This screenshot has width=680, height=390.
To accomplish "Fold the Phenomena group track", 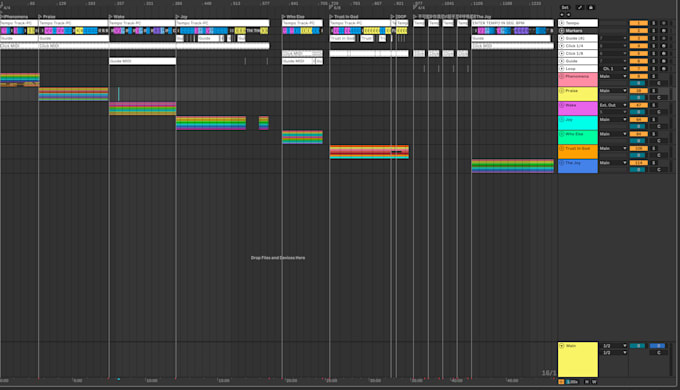I will click(x=562, y=76).
